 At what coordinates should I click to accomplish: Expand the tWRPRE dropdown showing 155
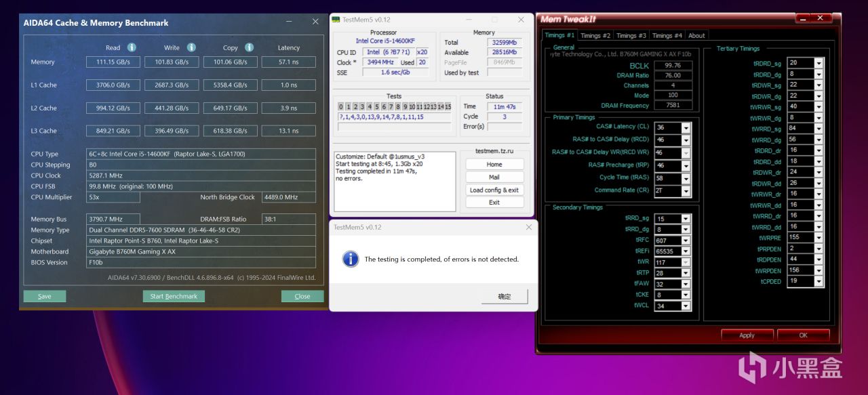click(818, 238)
